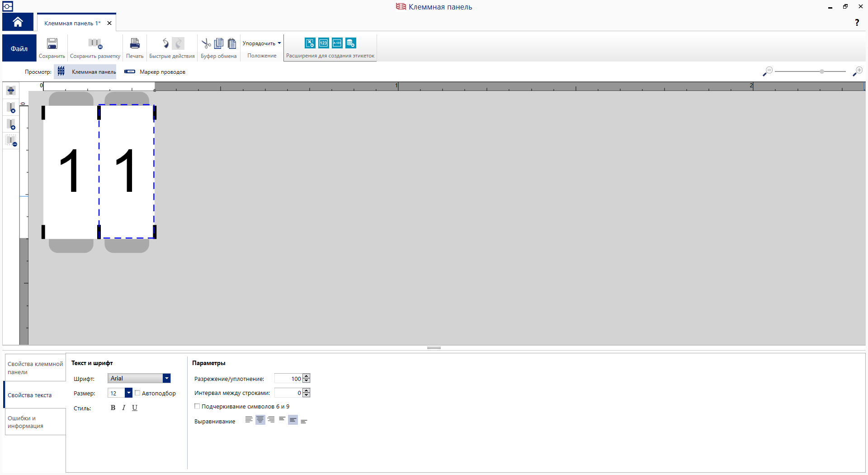868x475 pixels.
Task: Switch to Свойства клеммной панели tab
Action: click(35, 368)
